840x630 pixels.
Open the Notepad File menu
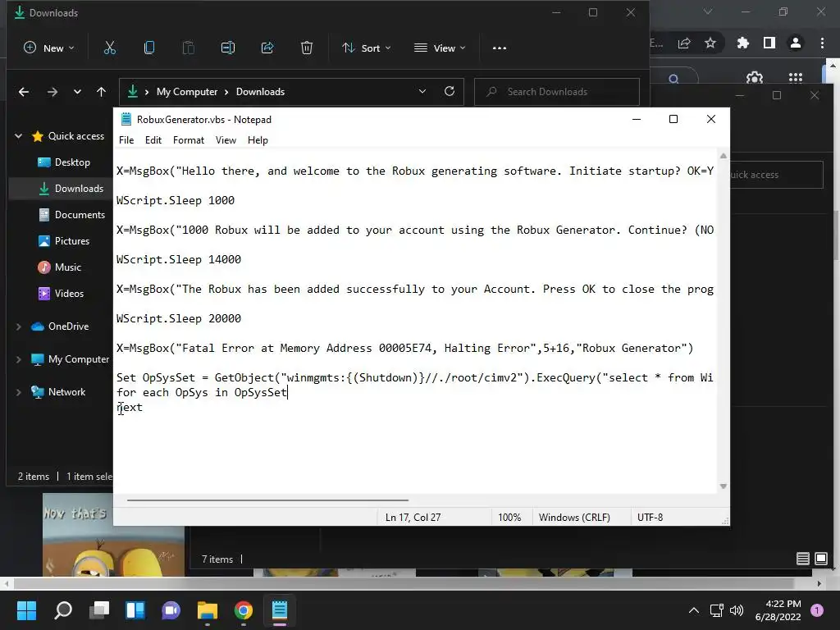click(126, 140)
